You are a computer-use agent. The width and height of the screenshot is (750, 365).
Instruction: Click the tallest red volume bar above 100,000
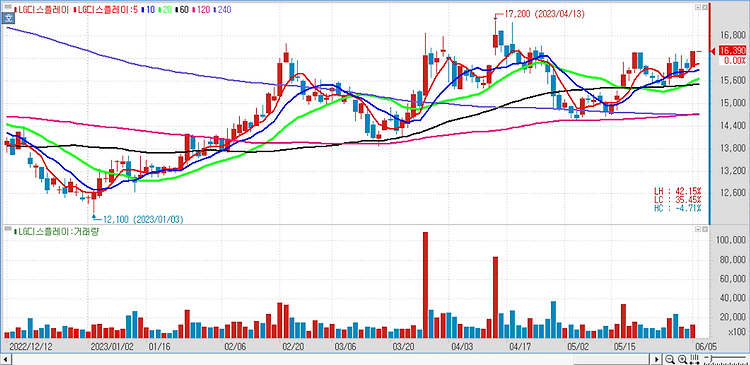pyautogui.click(x=425, y=285)
